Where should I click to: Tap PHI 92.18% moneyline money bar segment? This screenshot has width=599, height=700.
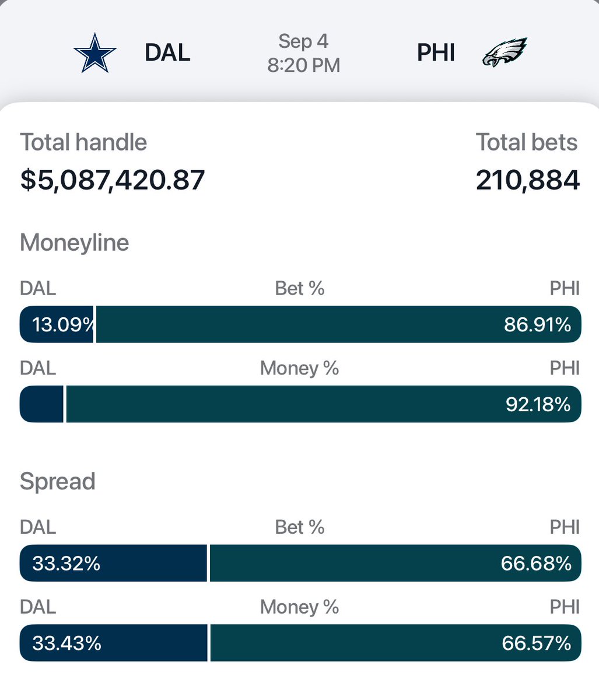click(324, 404)
